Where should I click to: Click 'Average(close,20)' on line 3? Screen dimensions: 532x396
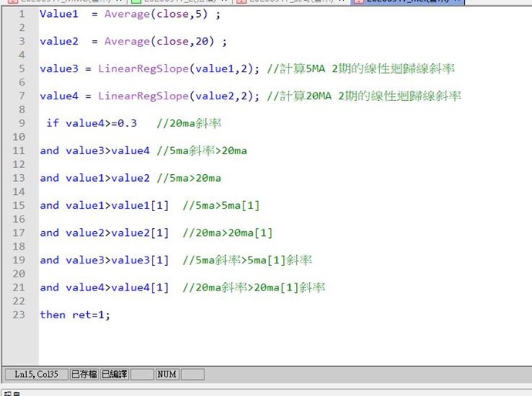pos(159,42)
